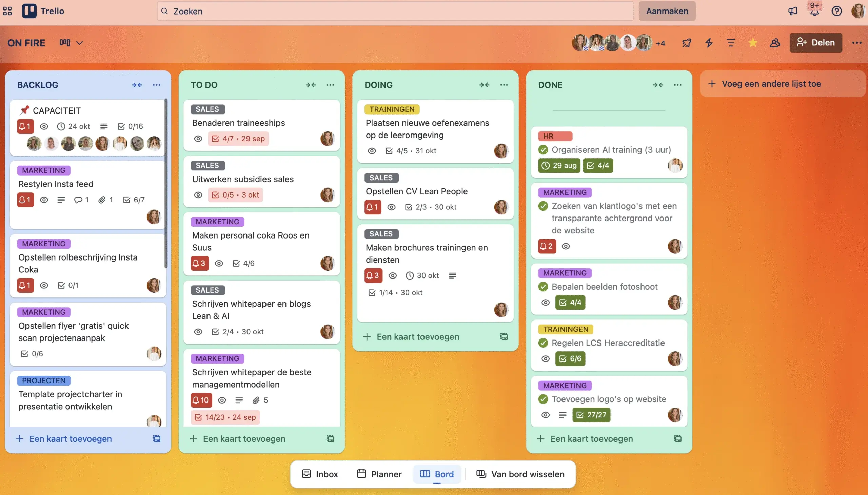Click template icon in BACKLOG list footer
This screenshot has width=868, height=495.
(x=156, y=438)
